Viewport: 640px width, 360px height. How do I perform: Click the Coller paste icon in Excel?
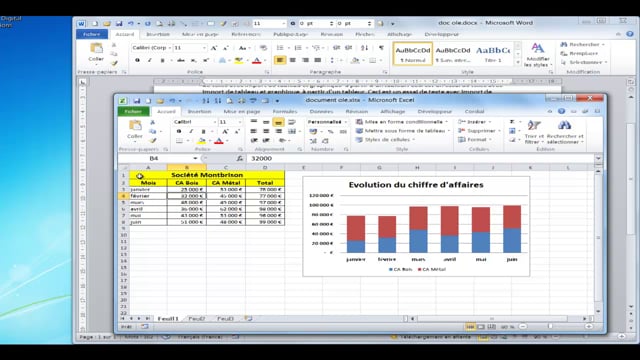pos(135,126)
